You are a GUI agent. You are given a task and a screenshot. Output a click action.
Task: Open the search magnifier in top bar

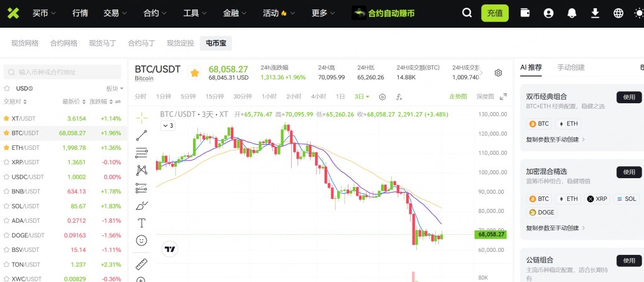[467, 13]
